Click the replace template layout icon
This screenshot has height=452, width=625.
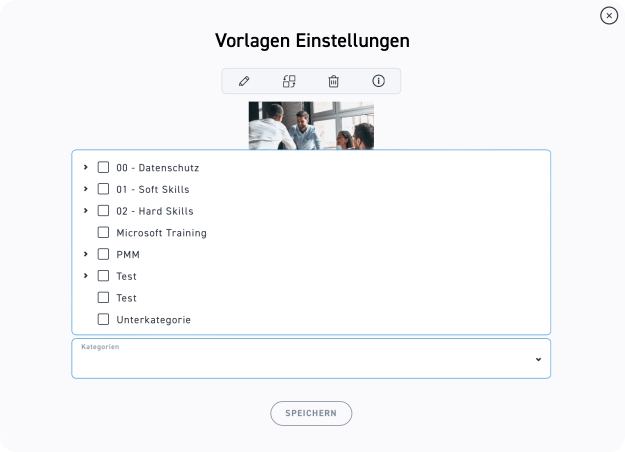(x=289, y=81)
